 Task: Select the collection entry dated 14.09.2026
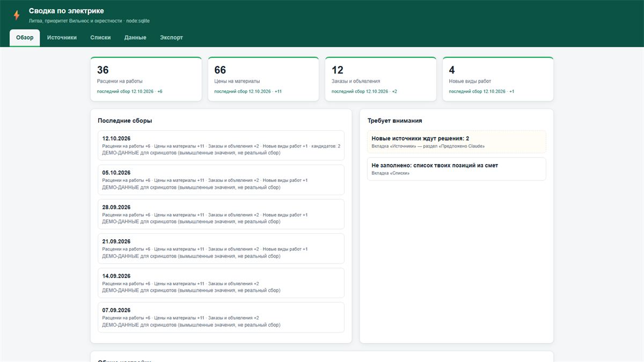(221, 283)
